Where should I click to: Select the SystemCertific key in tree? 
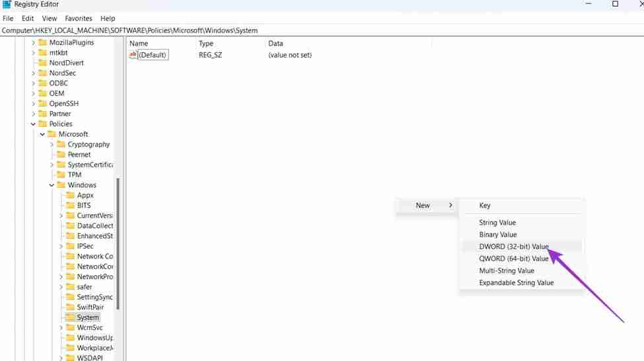90,165
